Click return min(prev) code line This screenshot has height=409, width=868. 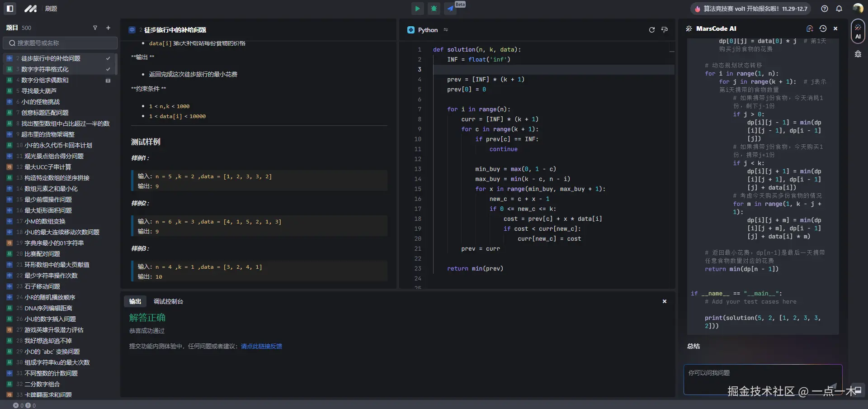click(475, 268)
